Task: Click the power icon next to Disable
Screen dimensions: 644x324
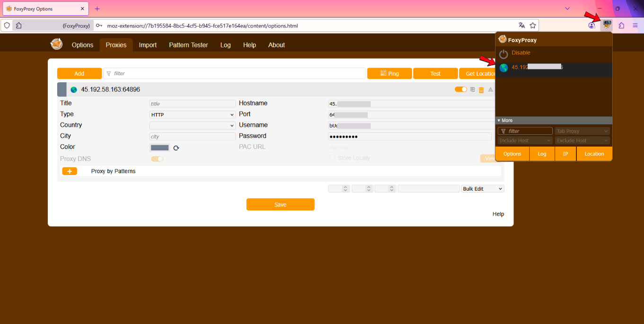Action: pos(504,54)
